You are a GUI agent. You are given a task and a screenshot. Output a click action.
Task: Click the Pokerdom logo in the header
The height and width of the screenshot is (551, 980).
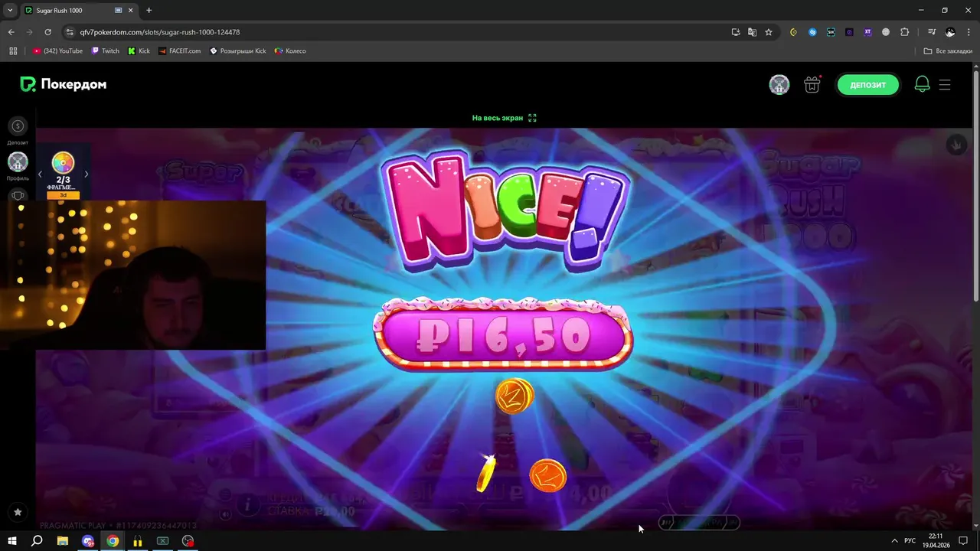tap(64, 84)
